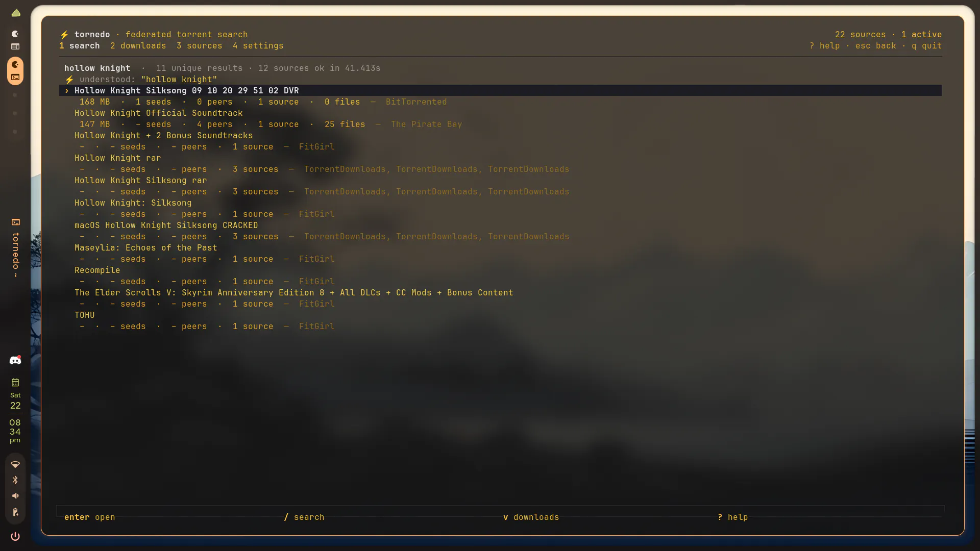Select Hollow Knight + 2 Bonus Soundtracks
This screenshot has width=980, height=551.
164,136
